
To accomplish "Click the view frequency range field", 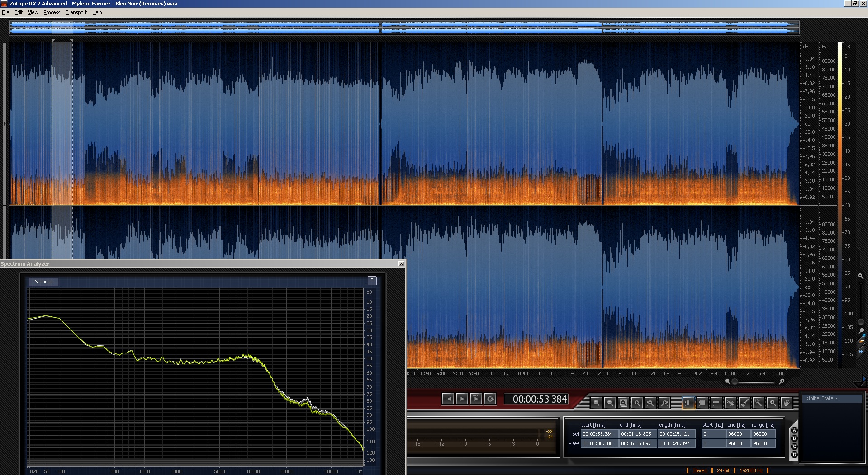I will click(x=764, y=443).
